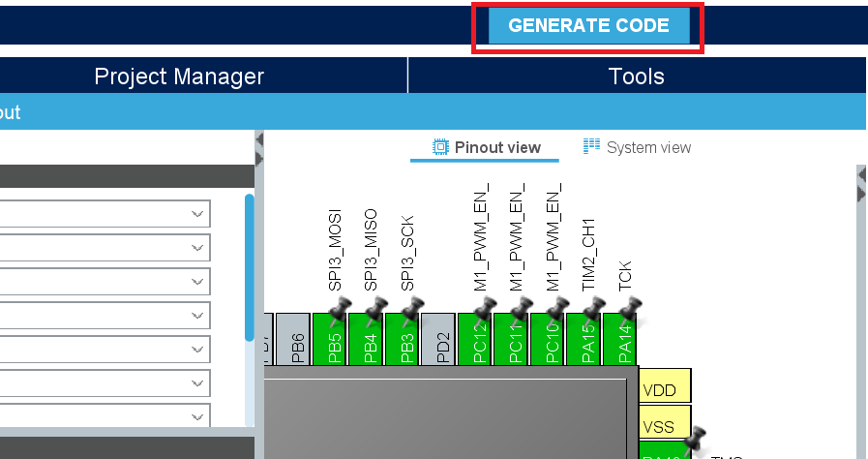868x459 pixels.
Task: Open the Project Manager tab
Action: pyautogui.click(x=179, y=76)
